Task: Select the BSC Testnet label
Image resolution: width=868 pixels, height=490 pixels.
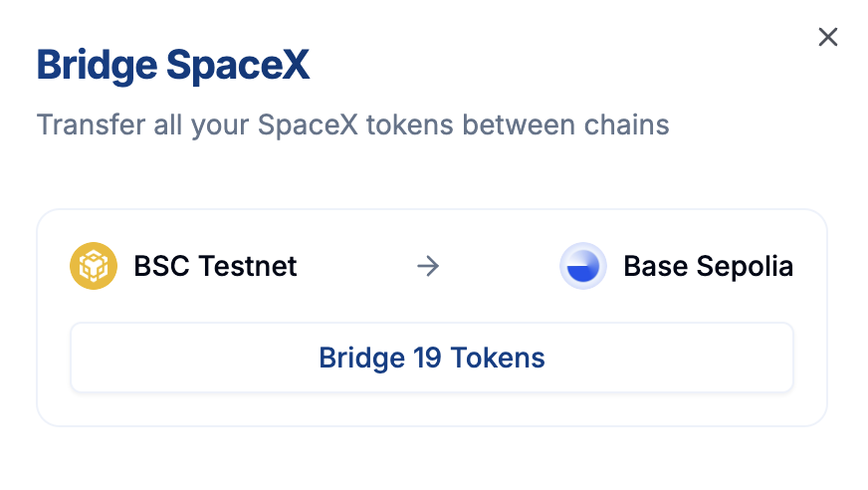Action: coord(215,266)
